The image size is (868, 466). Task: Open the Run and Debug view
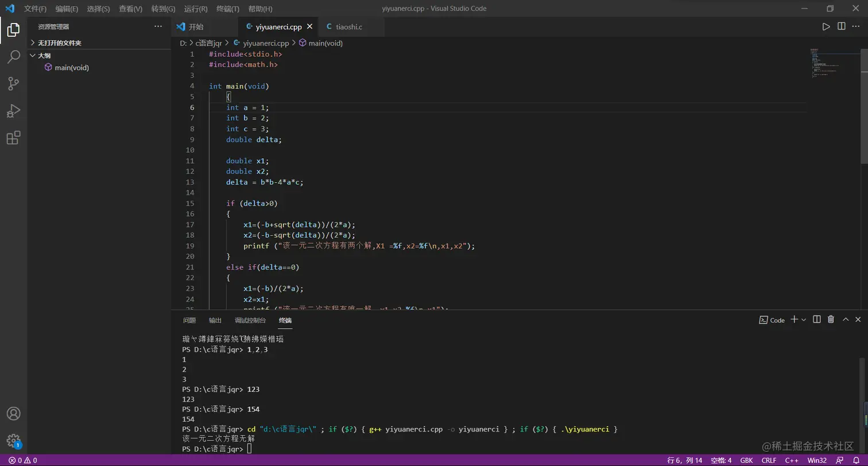tap(13, 111)
